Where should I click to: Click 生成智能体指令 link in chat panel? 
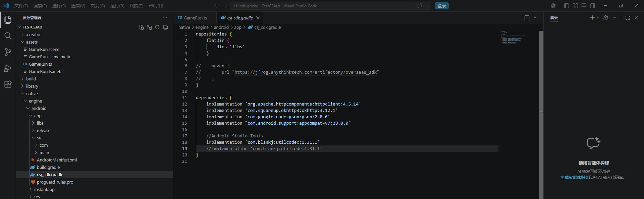(x=575, y=178)
